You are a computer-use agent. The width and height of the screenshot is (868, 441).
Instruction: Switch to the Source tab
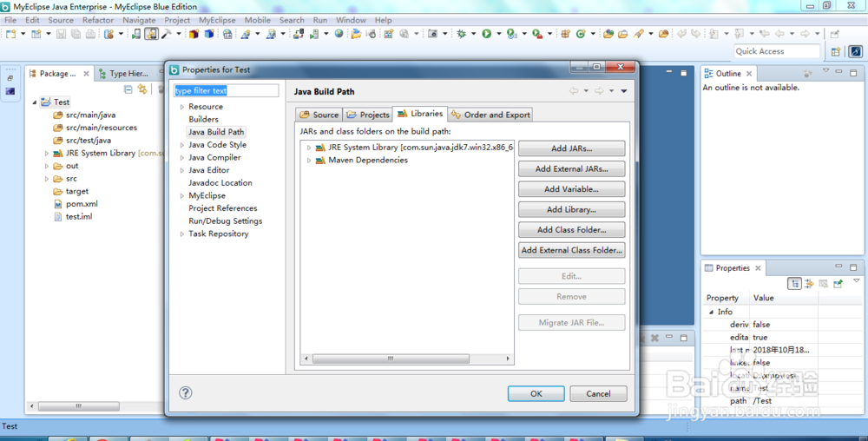[x=319, y=115]
